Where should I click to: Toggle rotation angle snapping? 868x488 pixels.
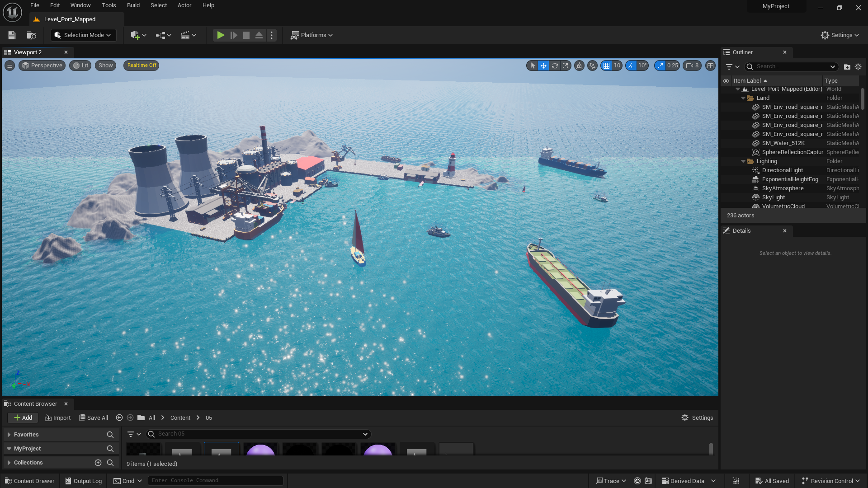coord(631,66)
